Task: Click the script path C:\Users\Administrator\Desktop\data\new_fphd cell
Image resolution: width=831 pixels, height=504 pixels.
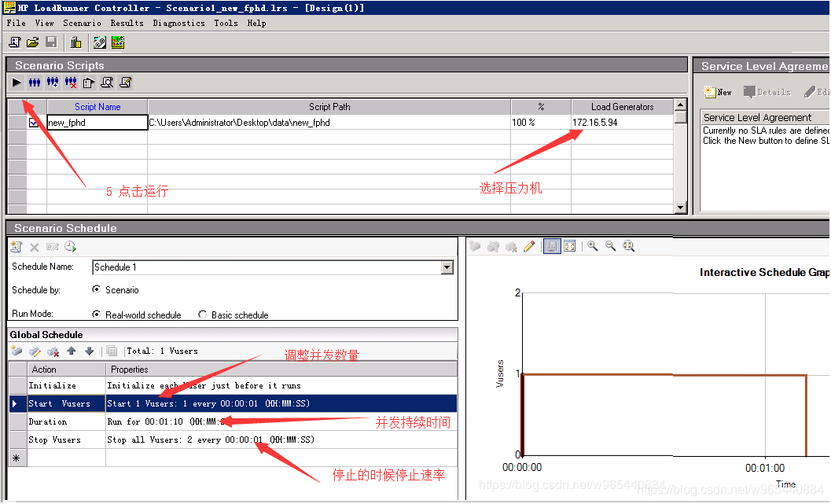Action: coord(329,123)
